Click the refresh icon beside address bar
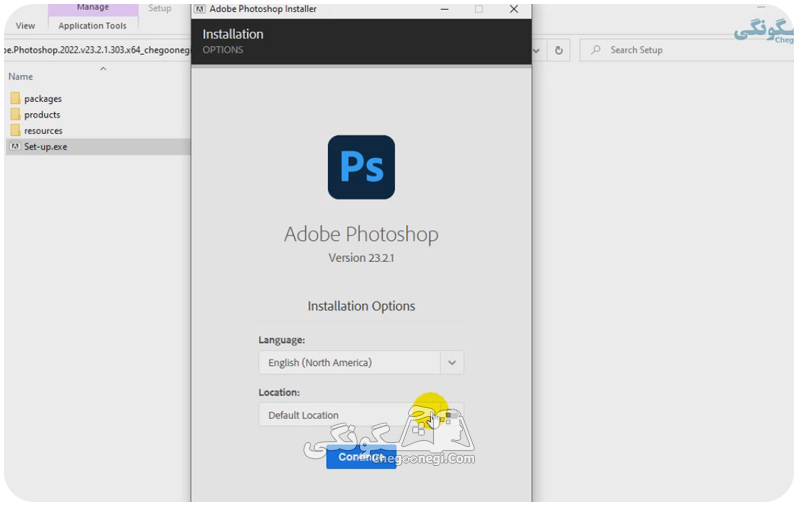 pos(558,50)
